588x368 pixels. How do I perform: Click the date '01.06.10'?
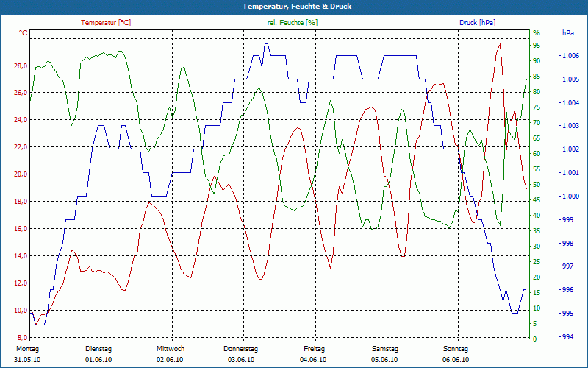click(98, 360)
